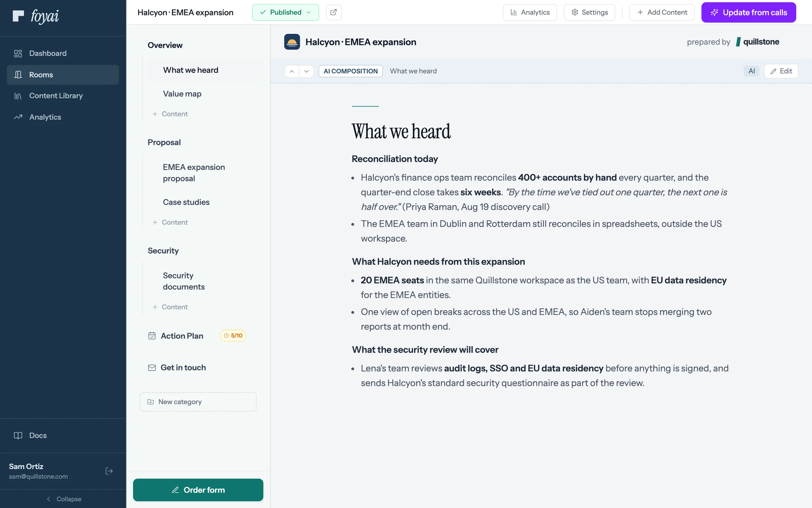Click the Add Content button
Viewport: 812px width, 508px height.
(662, 12)
